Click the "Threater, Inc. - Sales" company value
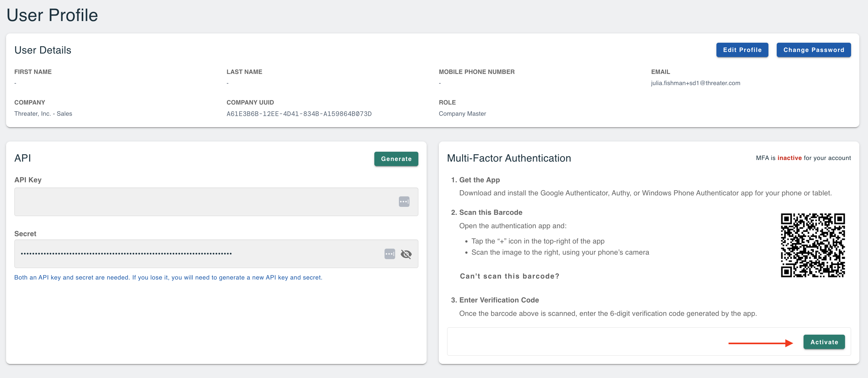The width and height of the screenshot is (868, 378). [x=43, y=114]
